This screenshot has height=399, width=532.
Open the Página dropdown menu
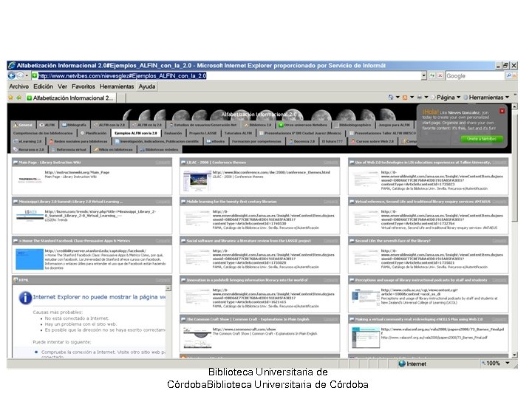(x=446, y=98)
